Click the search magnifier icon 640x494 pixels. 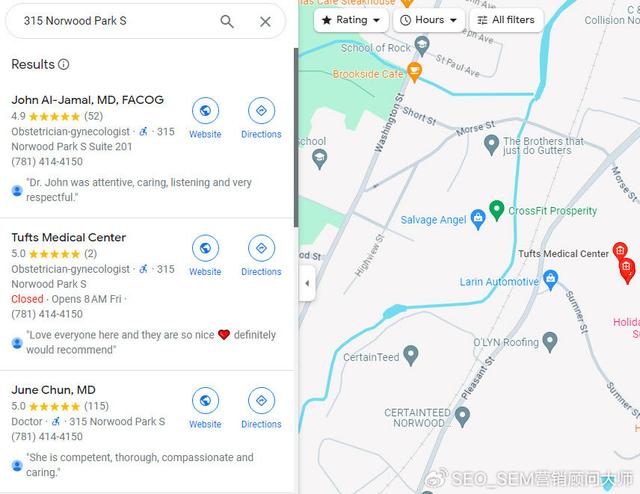click(227, 21)
